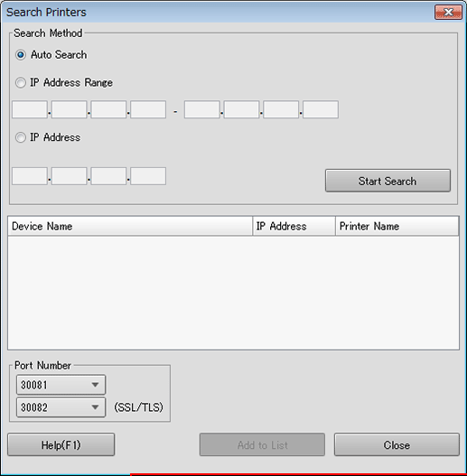Choose the single IP Address radio option
467x476 pixels.
(x=21, y=137)
